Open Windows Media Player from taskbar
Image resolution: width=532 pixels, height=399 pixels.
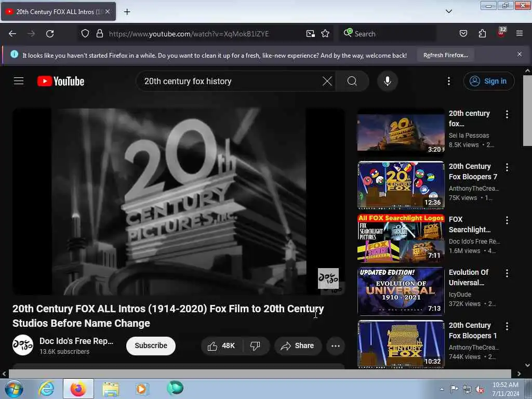pos(142,389)
